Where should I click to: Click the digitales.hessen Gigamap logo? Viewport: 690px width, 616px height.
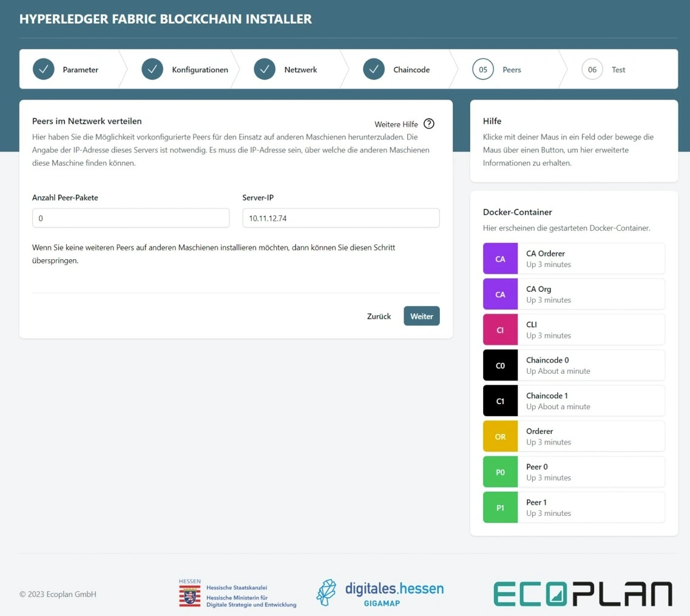click(380, 593)
